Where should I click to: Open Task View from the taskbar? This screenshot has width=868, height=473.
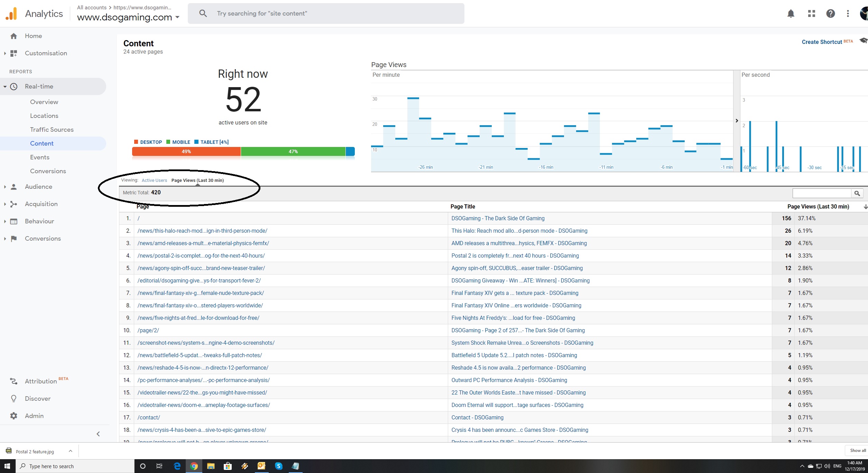[x=159, y=466]
